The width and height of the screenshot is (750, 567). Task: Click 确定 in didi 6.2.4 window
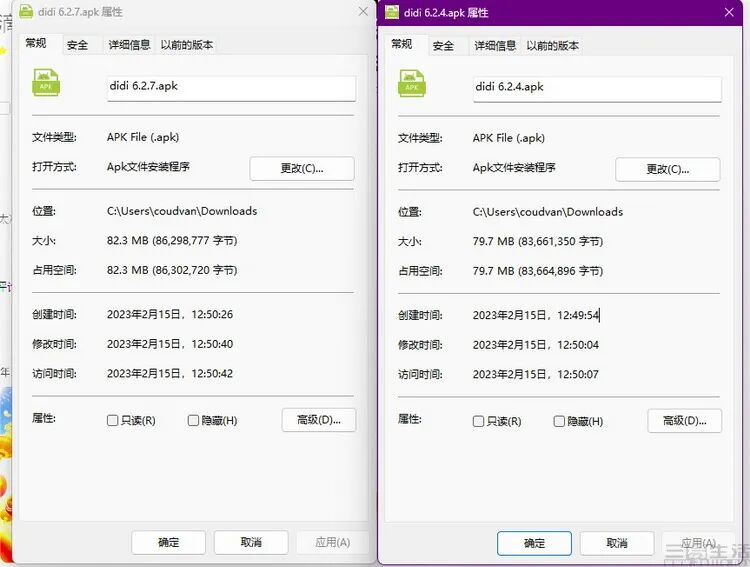coord(534,543)
